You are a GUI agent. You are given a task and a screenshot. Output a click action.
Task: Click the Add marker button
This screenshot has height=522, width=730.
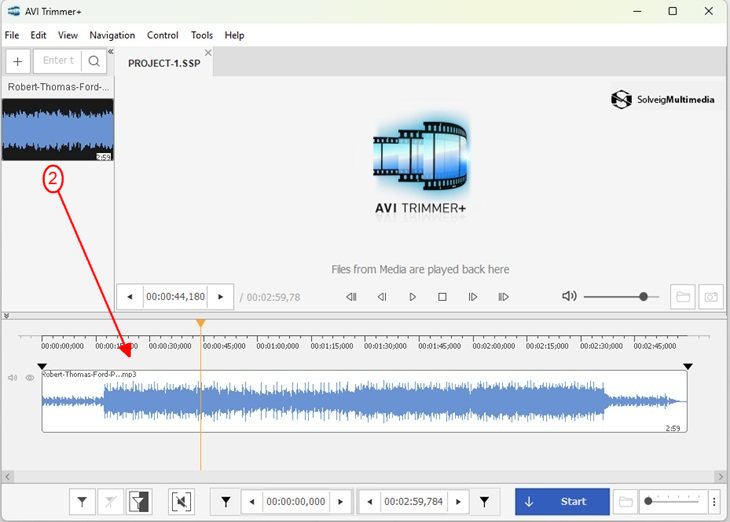82,502
